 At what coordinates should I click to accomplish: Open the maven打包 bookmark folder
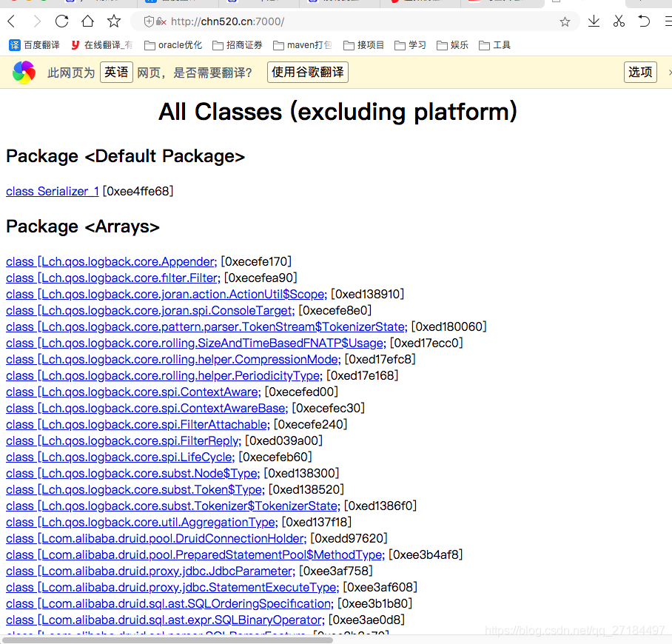click(303, 45)
